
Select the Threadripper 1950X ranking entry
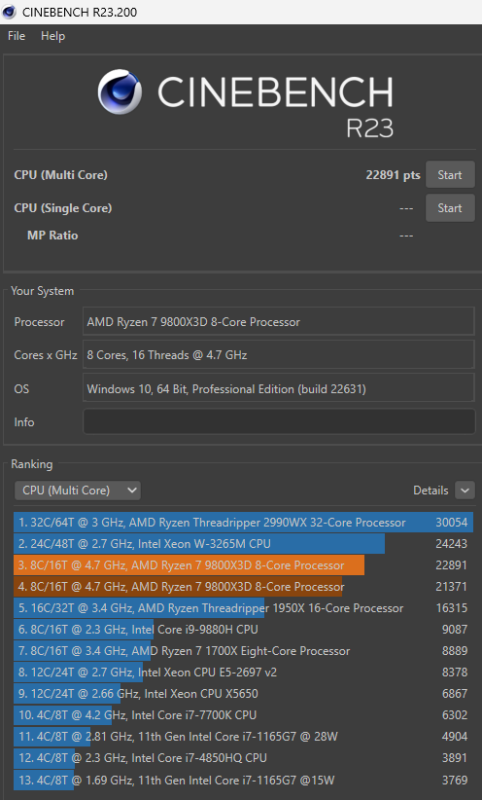[x=243, y=608]
